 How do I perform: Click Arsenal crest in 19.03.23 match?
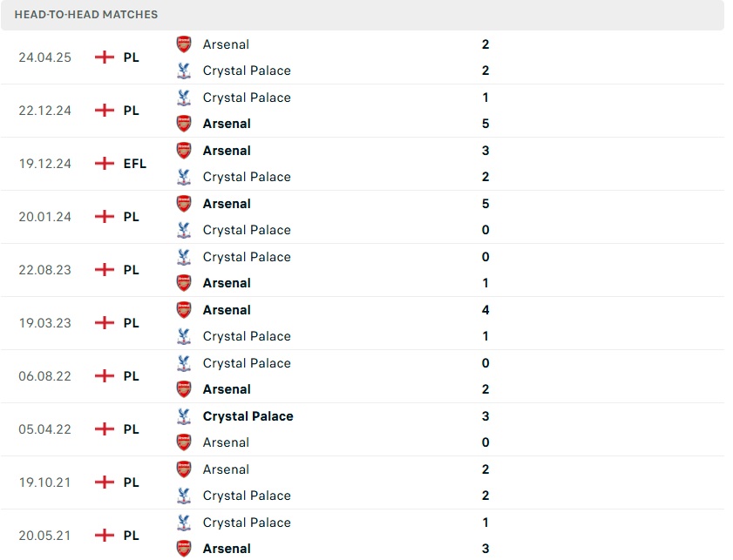pyautogui.click(x=184, y=310)
